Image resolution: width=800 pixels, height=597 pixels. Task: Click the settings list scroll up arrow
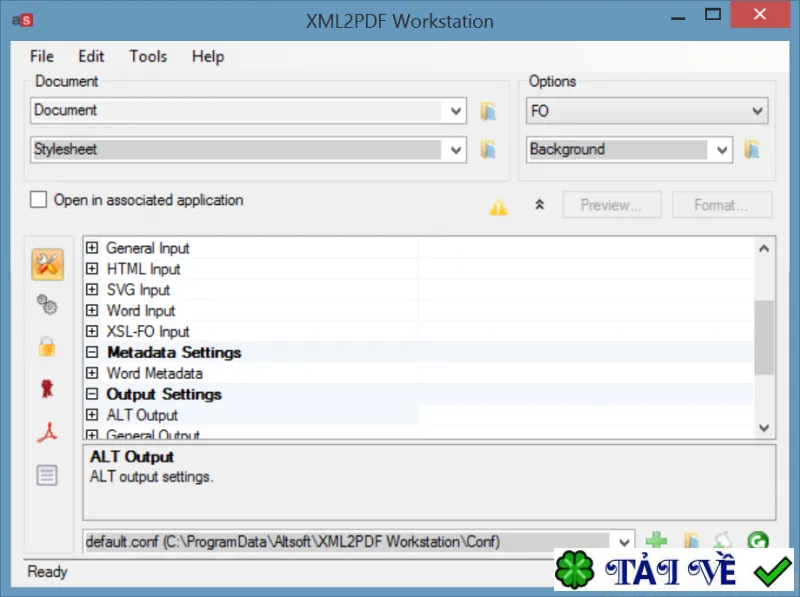click(x=764, y=249)
